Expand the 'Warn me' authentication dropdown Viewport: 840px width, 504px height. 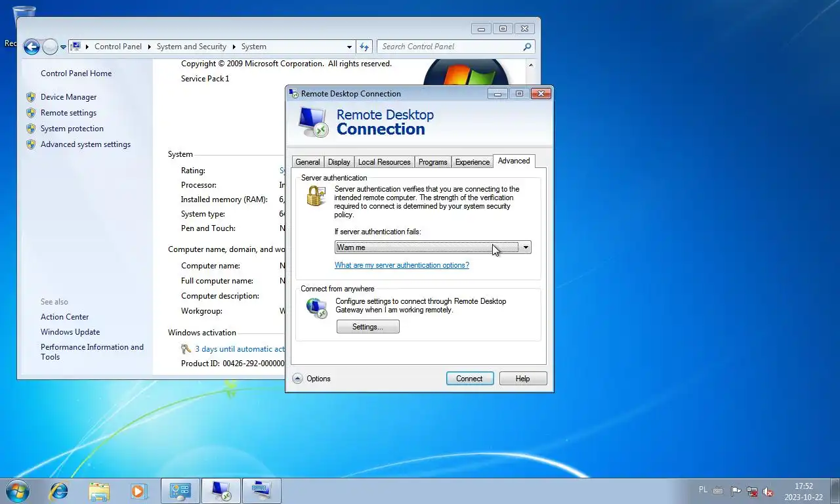(433, 247)
